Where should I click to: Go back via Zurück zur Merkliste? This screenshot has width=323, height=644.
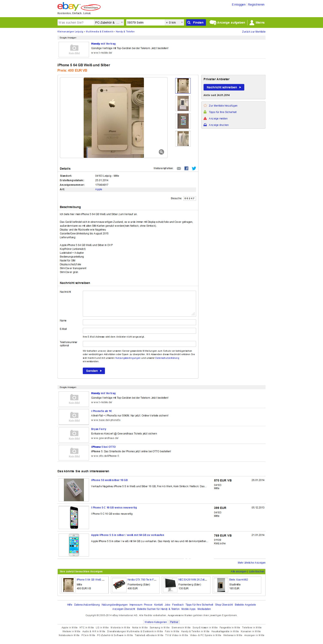(254, 32)
